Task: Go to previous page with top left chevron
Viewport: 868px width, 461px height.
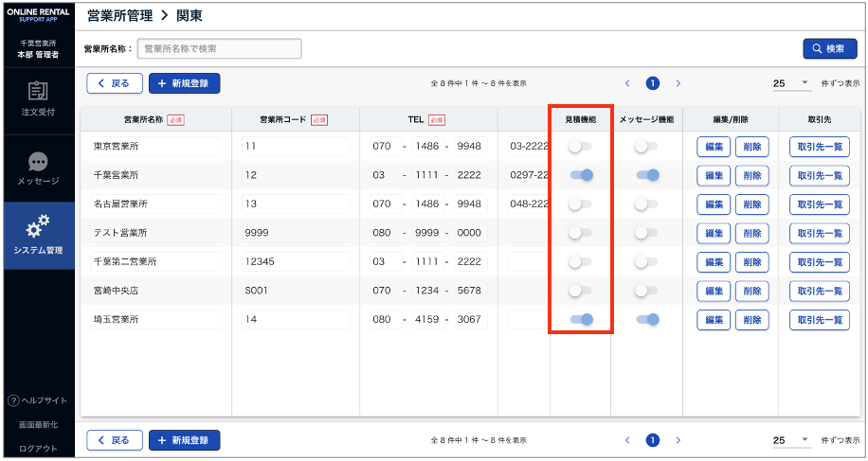Action: [627, 83]
